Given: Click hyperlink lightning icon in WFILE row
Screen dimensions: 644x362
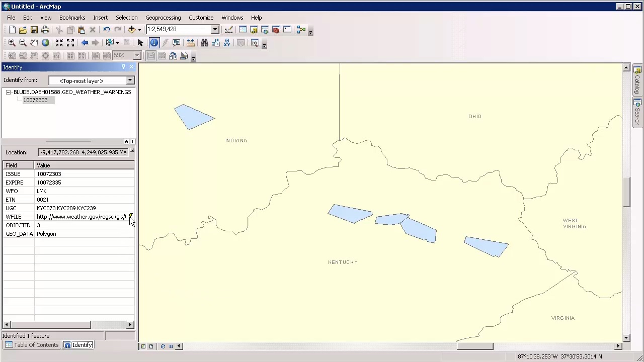Looking at the screenshot, I should click(130, 217).
